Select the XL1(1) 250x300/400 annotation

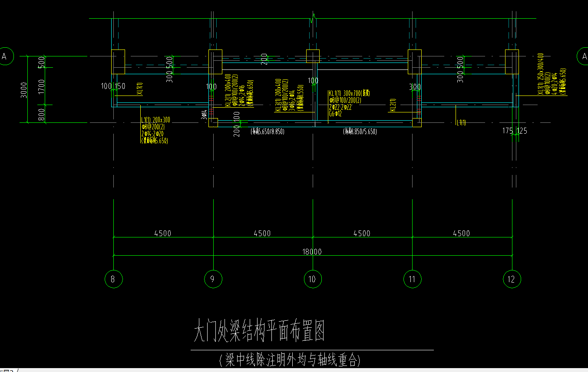[x=541, y=74]
